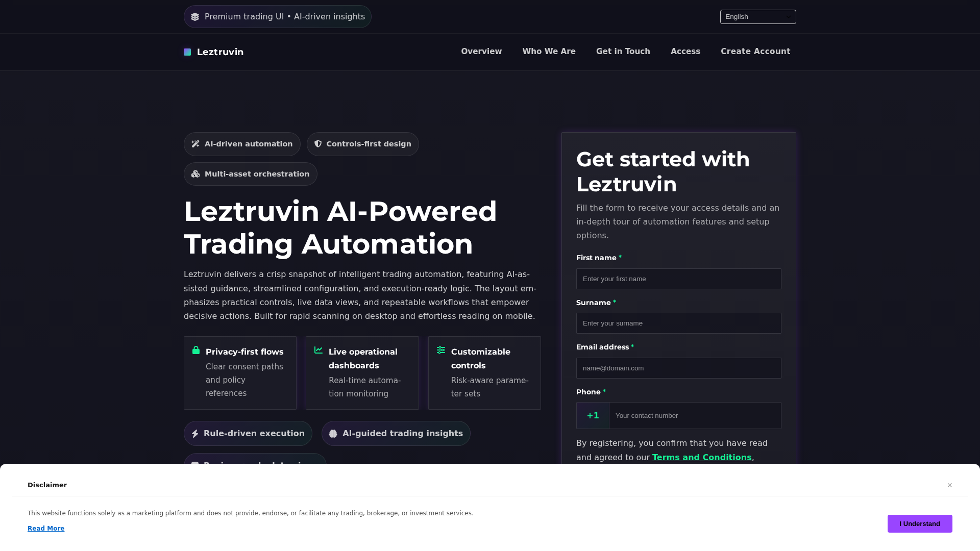Click the Multi-asset orchestration icon
This screenshot has width=980, height=551.
click(195, 174)
